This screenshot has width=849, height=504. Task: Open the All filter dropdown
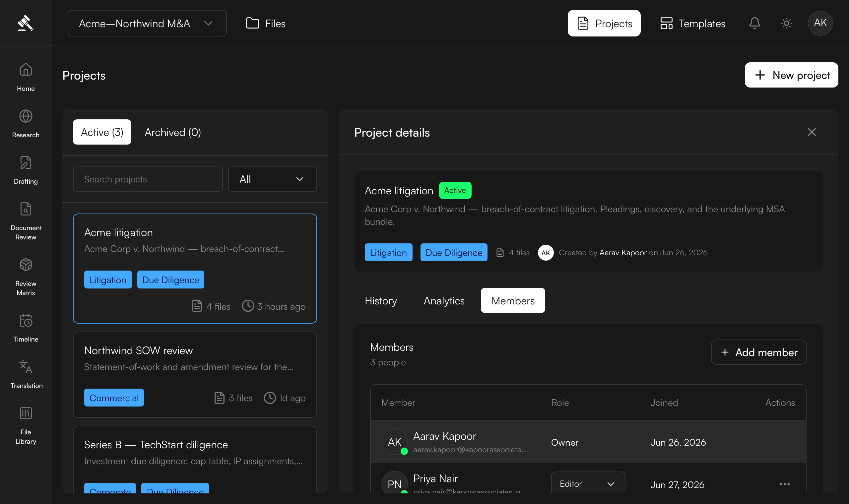(x=272, y=179)
